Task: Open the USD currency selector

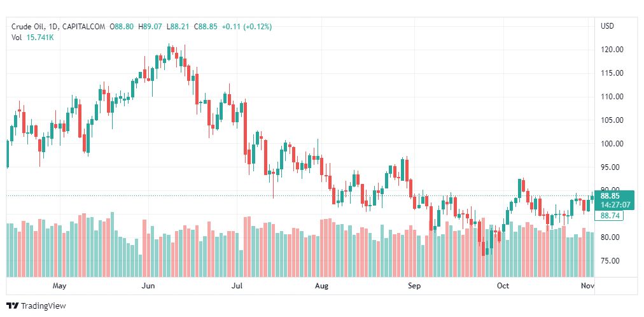Action: tap(607, 26)
